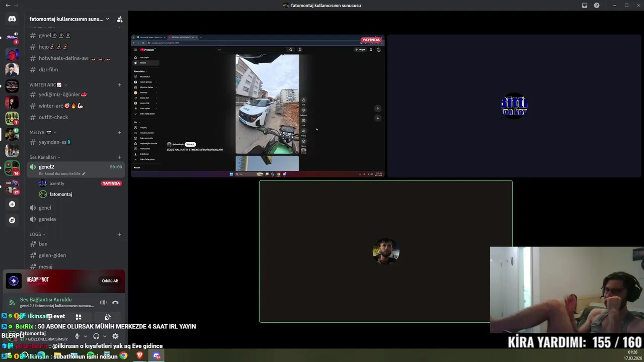644x362 pixels.
Task: Edit channel status pencil icon
Action: [x=84, y=174]
